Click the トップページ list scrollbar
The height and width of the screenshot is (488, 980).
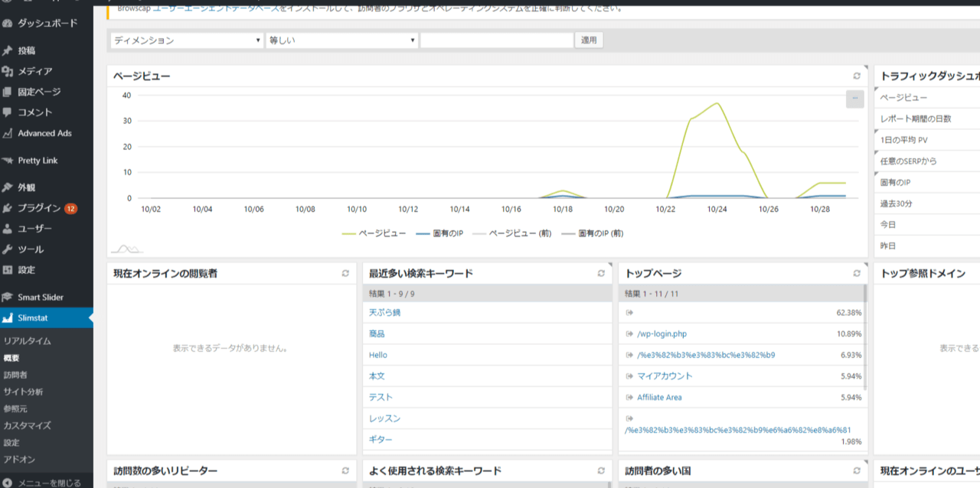coord(866,344)
